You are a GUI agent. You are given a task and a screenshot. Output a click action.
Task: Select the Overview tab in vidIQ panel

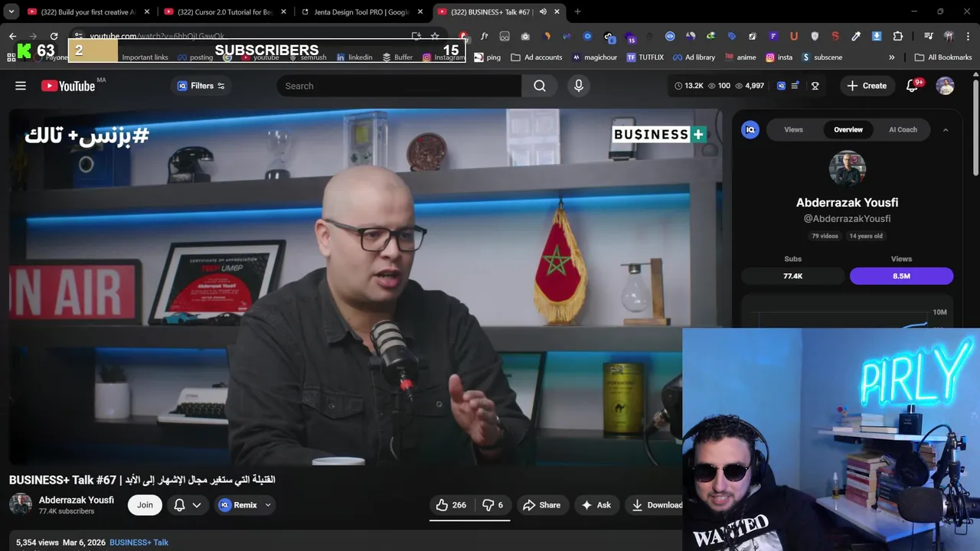[848, 129]
